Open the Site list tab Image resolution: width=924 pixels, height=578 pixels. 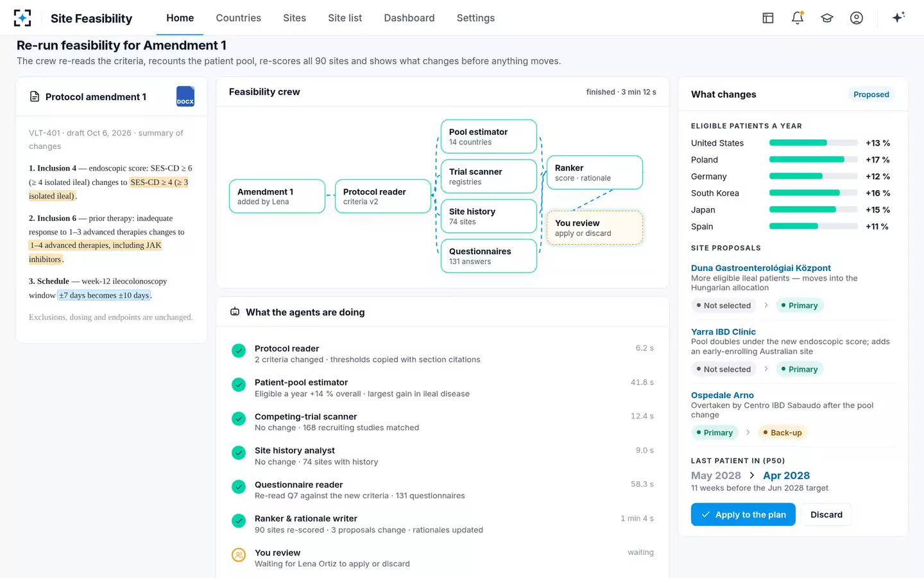coord(345,18)
